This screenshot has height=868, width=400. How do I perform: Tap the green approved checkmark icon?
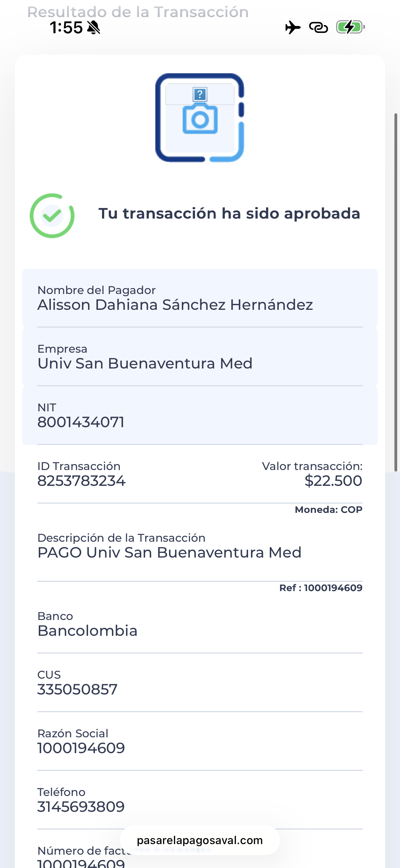[52, 216]
